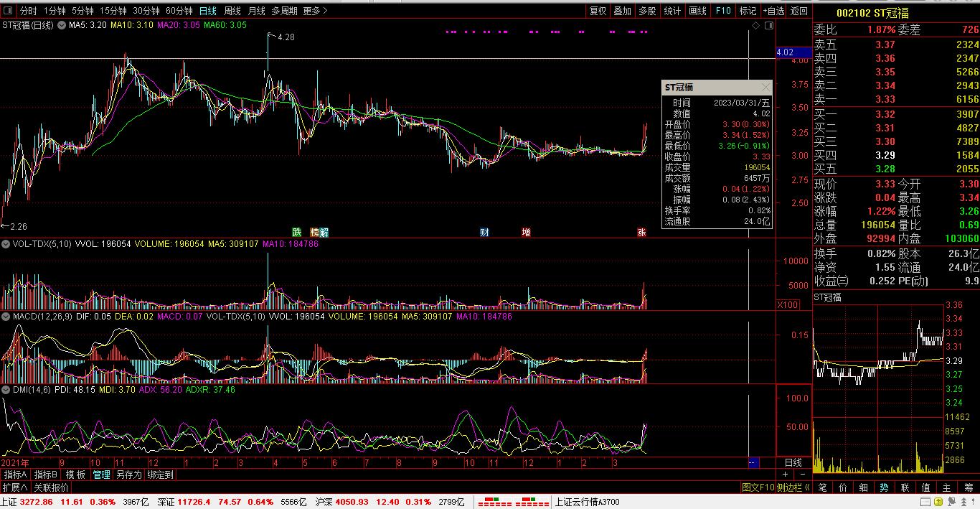
Task: Open the ST冠福 indicator dropdown arrow
Action: click(62, 25)
